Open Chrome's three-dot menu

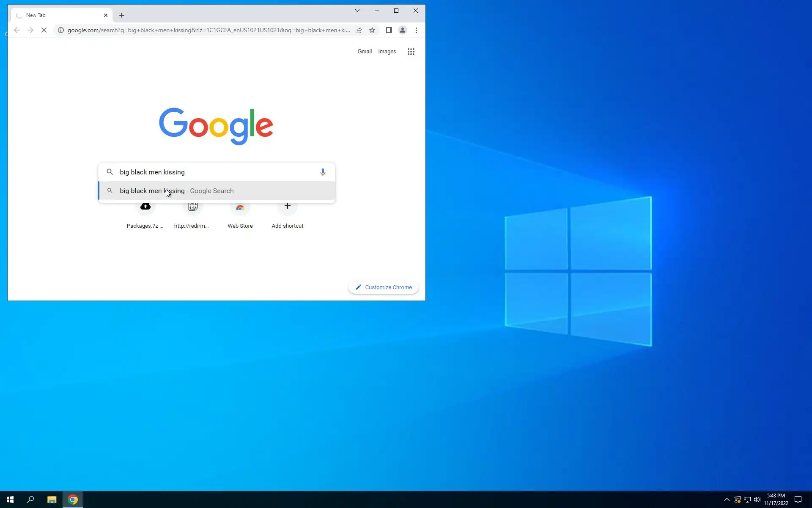[416, 30]
